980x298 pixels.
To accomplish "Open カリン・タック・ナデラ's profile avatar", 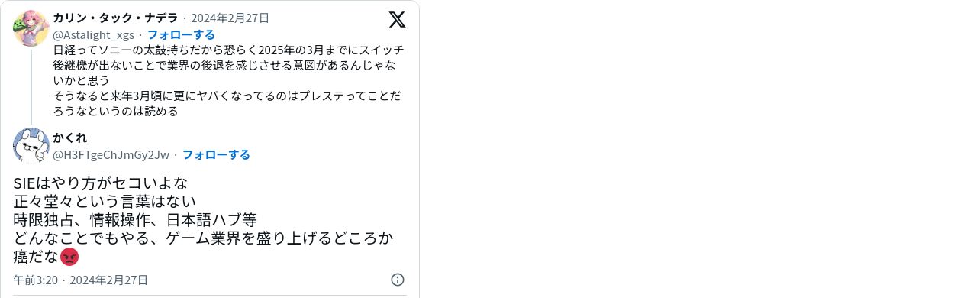I will click(31, 28).
